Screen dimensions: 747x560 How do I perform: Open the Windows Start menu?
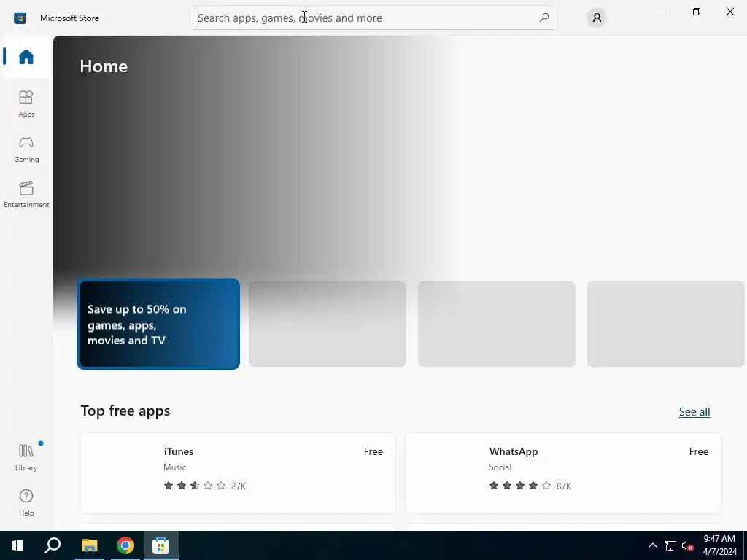[18, 545]
